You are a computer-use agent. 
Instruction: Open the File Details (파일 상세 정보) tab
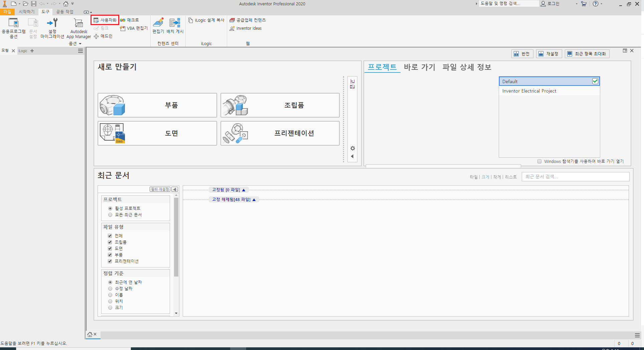click(x=467, y=67)
